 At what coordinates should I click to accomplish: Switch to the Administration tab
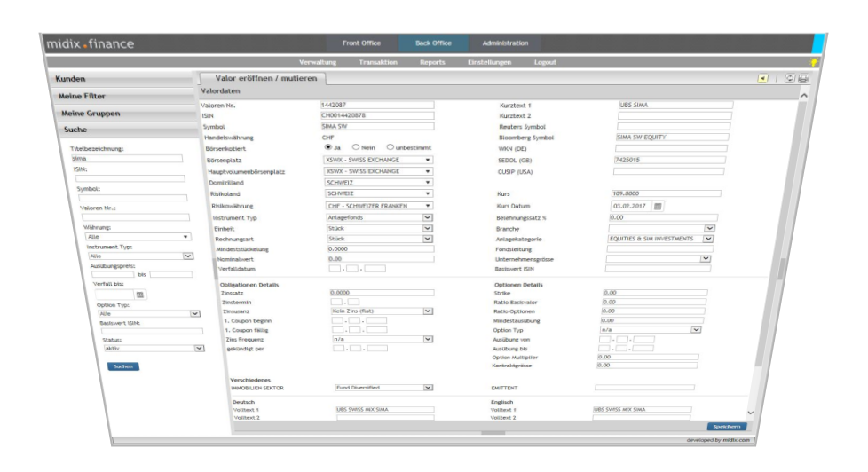point(505,43)
